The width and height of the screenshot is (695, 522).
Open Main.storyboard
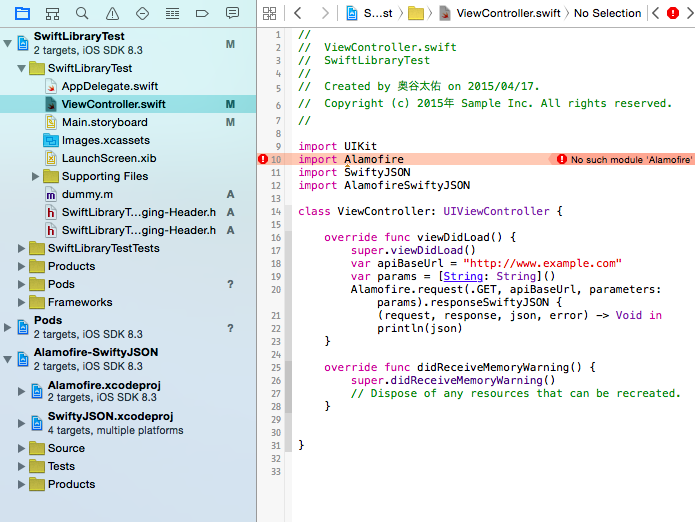point(105,122)
